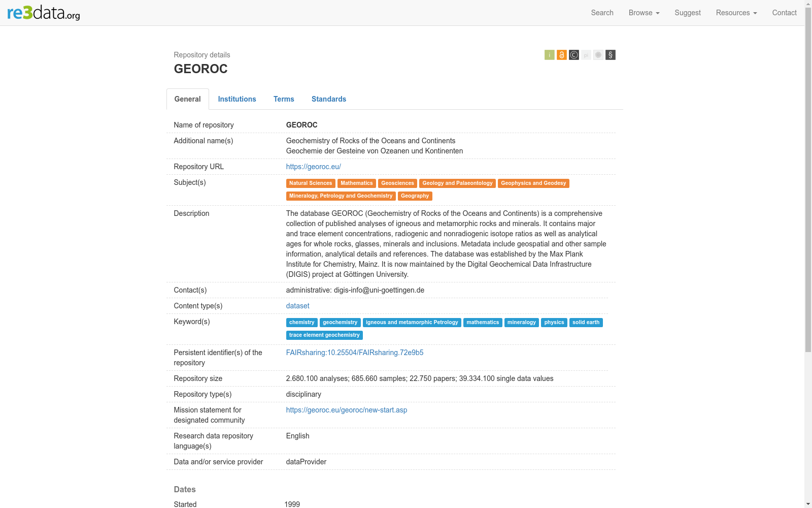Switch to the Standards tab

coord(329,99)
